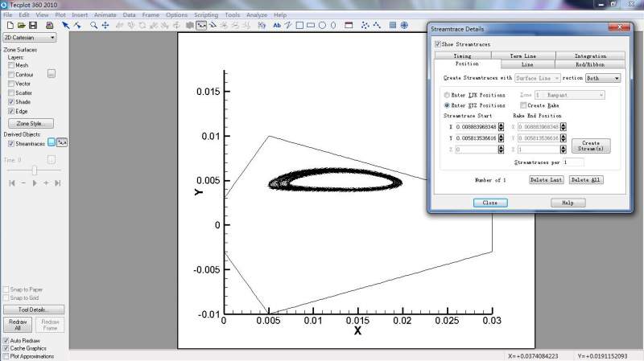
Task: Check the Create Rake checkbox
Action: pos(523,105)
